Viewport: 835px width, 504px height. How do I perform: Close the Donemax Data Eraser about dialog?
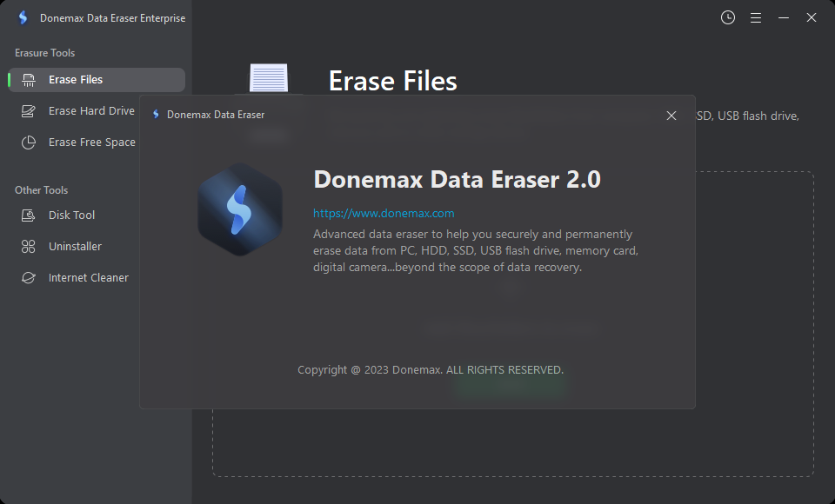[x=671, y=116]
